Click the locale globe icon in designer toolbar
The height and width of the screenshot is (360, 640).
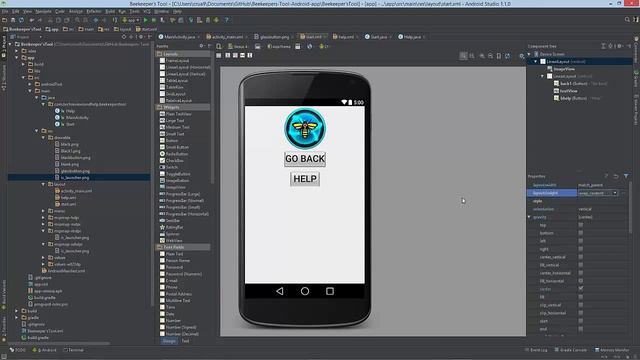(309, 47)
